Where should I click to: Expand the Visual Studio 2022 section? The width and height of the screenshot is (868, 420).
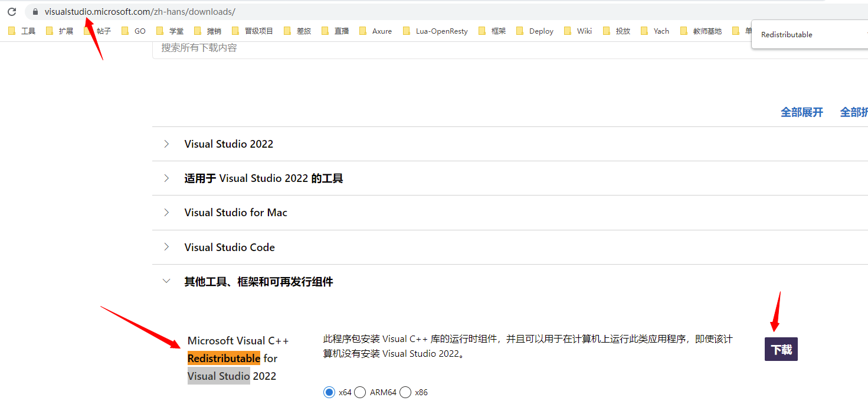tap(510, 144)
